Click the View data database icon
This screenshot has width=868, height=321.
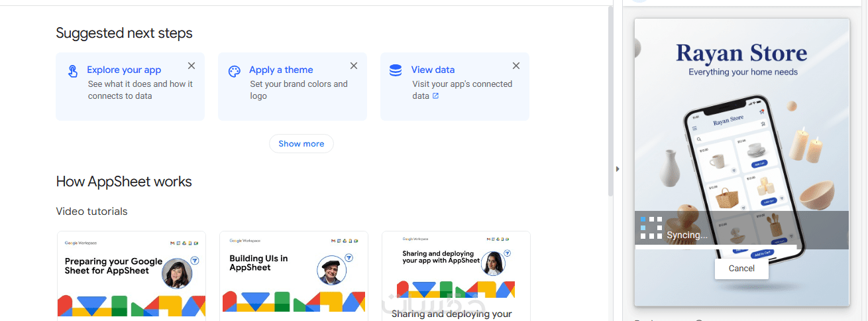click(396, 70)
